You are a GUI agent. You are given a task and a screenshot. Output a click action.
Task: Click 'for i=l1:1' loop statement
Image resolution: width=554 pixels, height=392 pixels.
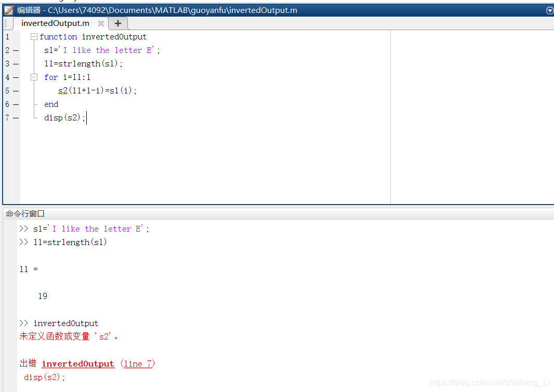click(67, 77)
